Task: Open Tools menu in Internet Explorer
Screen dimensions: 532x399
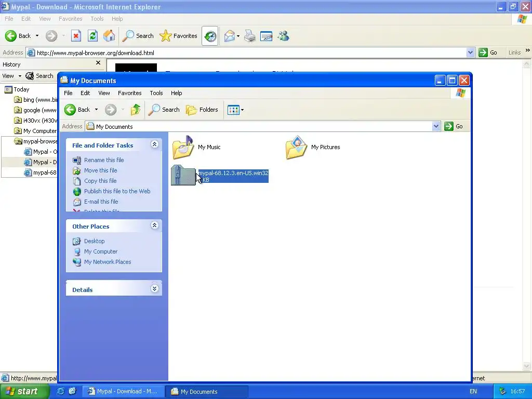Action: click(97, 19)
